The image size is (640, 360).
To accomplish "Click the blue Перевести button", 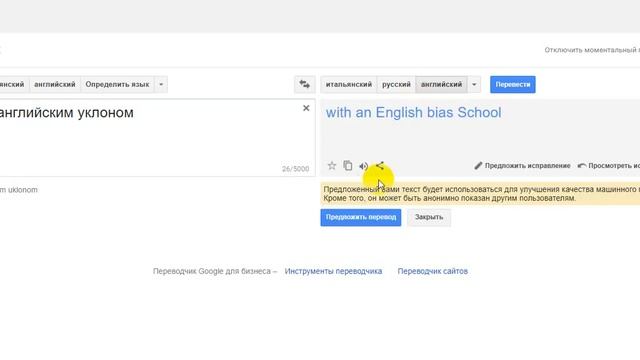I will [x=513, y=84].
